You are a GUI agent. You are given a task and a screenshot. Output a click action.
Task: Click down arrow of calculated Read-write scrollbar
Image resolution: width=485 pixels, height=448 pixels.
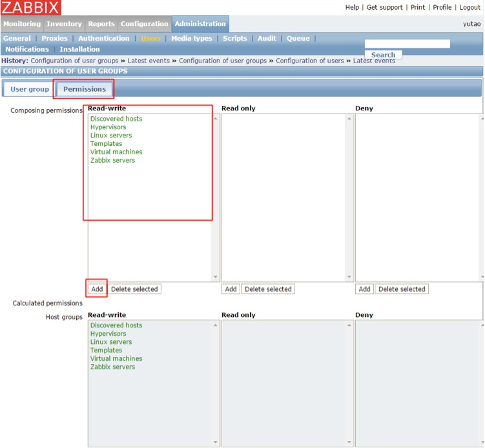215,442
